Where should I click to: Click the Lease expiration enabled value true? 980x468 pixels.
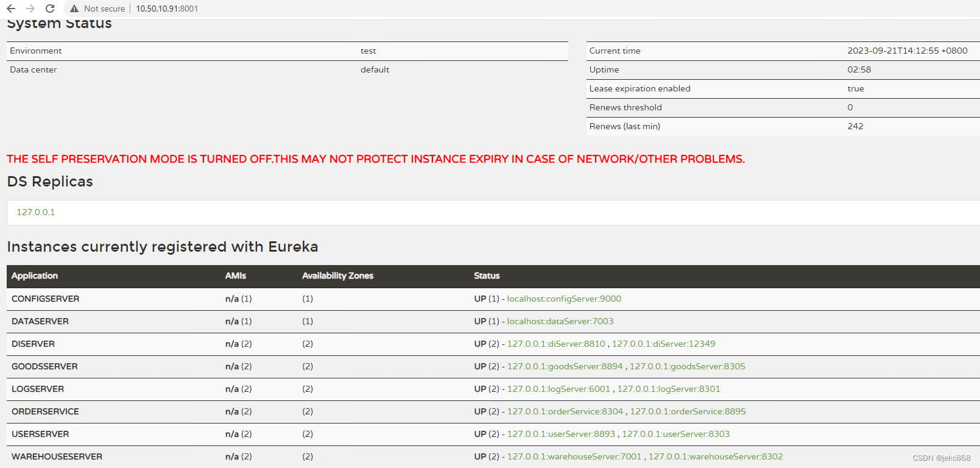tap(856, 88)
